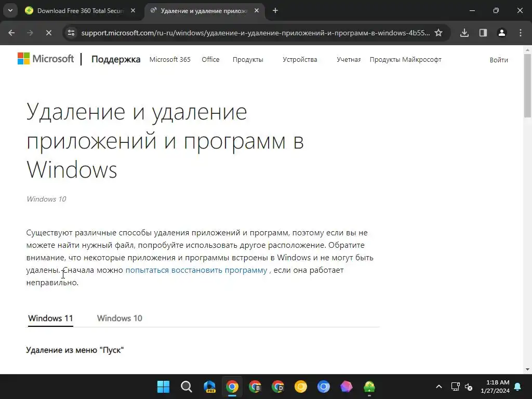
Task: Click the active Chrome taskbar icon
Action: 232,387
